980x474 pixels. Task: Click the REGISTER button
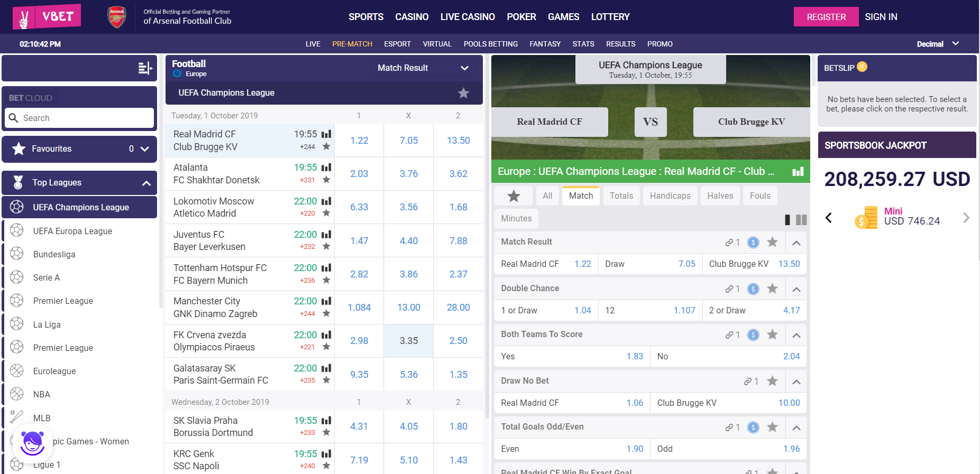826,17
